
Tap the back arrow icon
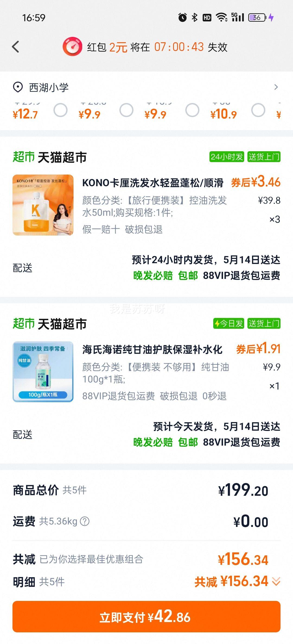pos(16,47)
